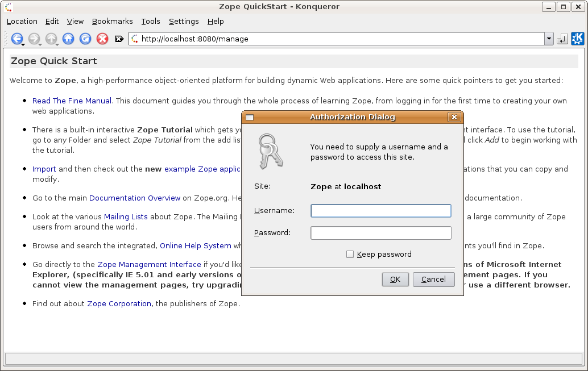The image size is (588, 371).
Task: Open the back history dropdown arrow
Action: click(x=23, y=45)
